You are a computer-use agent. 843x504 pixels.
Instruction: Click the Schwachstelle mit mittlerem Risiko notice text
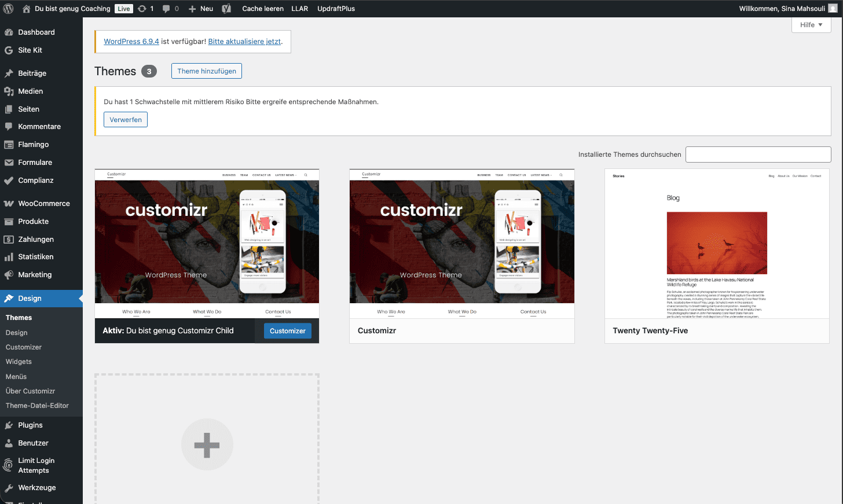coord(241,102)
